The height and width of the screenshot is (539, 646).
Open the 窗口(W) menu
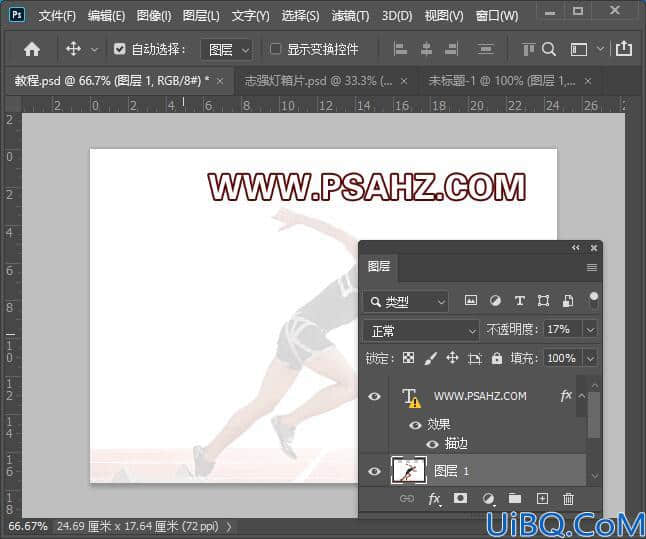click(497, 16)
